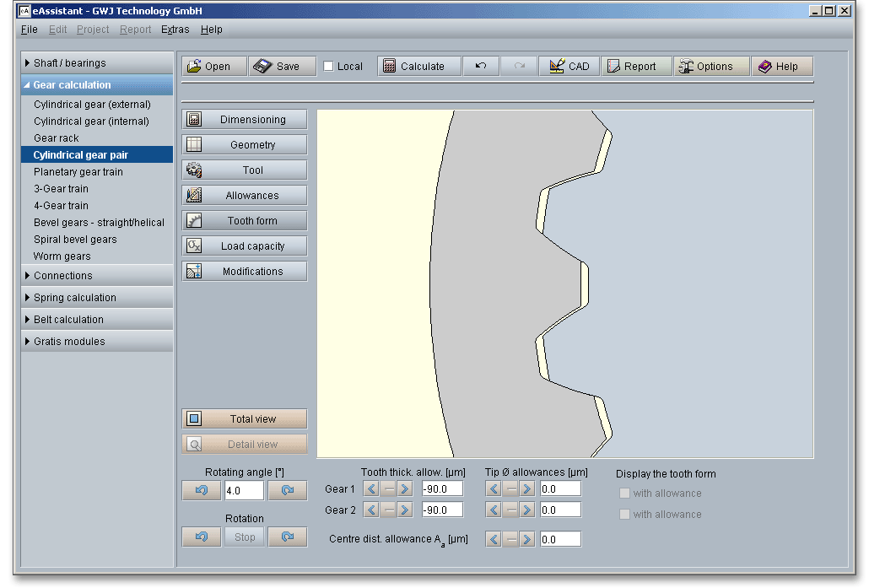Increase Gear 1 tooth thickness allowance
The height and width of the screenshot is (588, 869).
pos(405,489)
